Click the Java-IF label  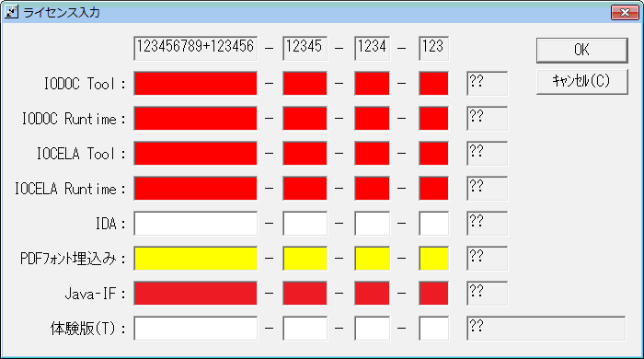[96, 294]
